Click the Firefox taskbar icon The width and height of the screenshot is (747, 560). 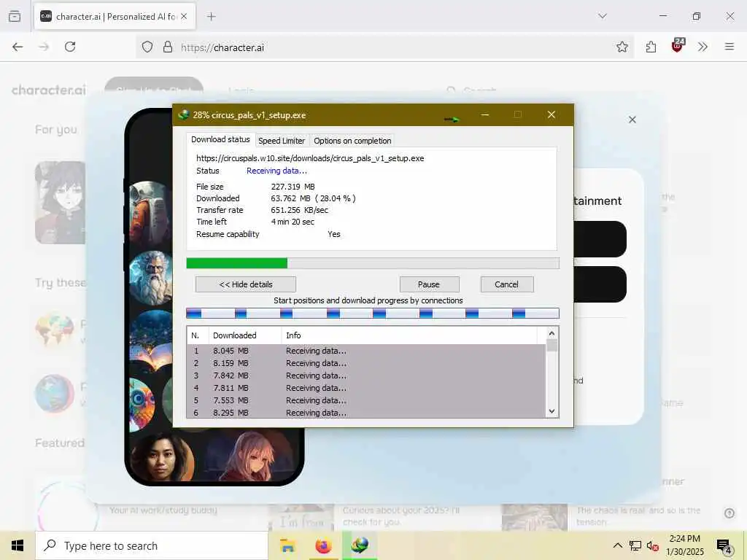(x=323, y=545)
